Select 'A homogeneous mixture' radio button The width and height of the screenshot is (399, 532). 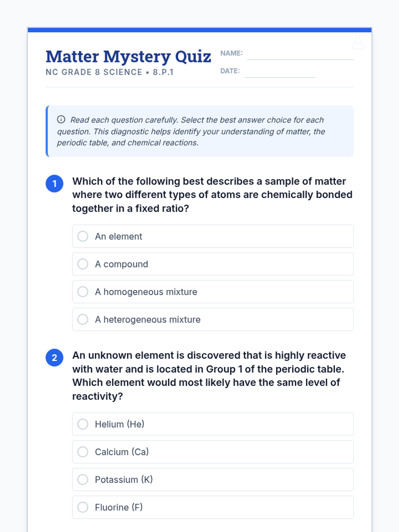pos(83,292)
